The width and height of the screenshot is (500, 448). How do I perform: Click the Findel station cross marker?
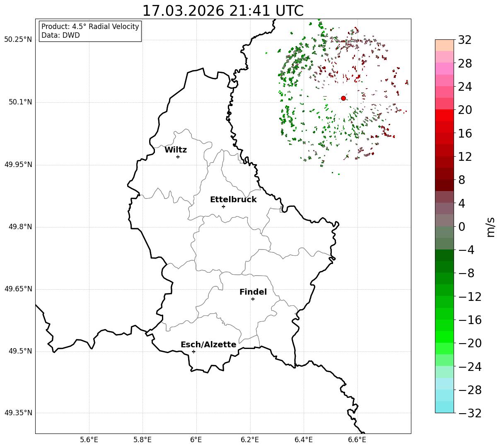253,299
